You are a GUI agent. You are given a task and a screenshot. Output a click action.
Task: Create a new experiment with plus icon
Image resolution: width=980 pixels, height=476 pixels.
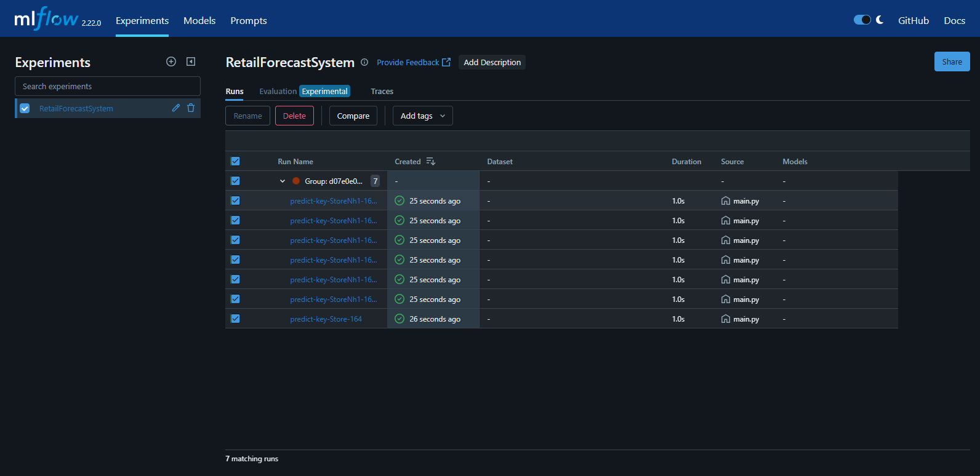(171, 61)
